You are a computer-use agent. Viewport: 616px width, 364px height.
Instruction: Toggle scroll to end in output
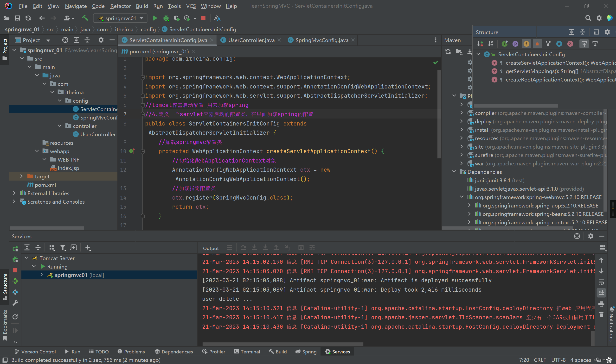pos(601,293)
